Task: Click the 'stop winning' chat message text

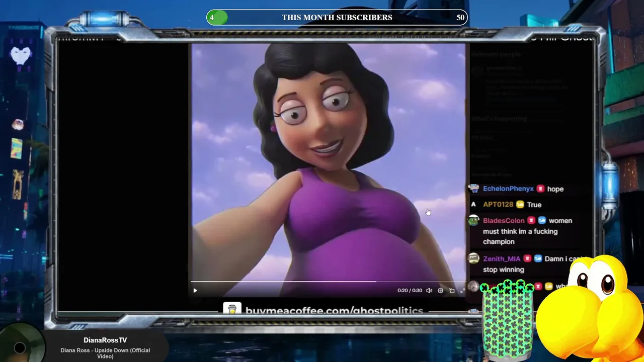Action: (x=504, y=269)
